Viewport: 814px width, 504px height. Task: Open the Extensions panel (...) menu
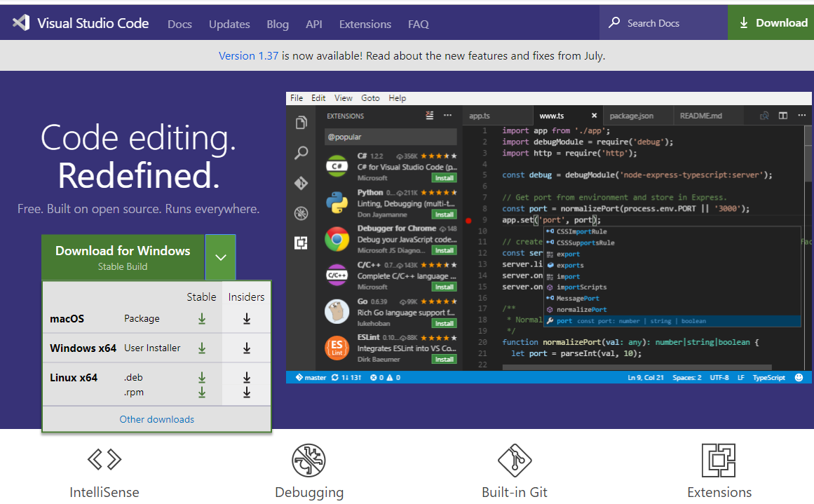(447, 115)
